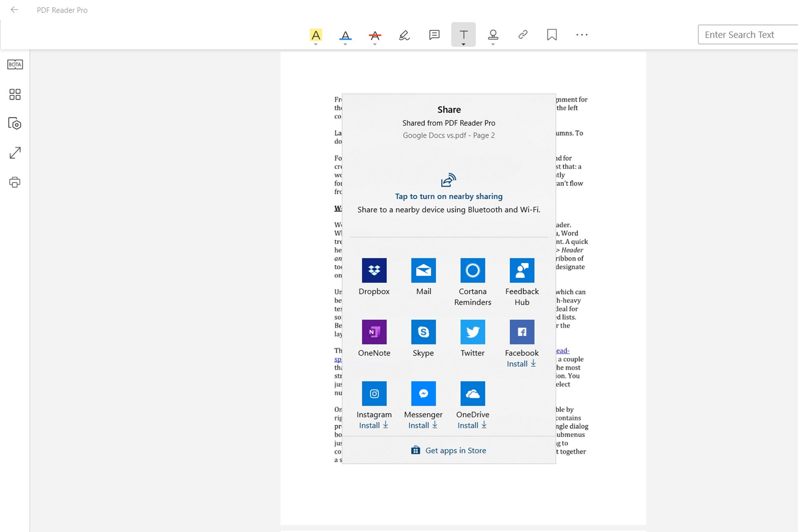Click the Stamp tool icon
798x532 pixels.
click(x=493, y=34)
